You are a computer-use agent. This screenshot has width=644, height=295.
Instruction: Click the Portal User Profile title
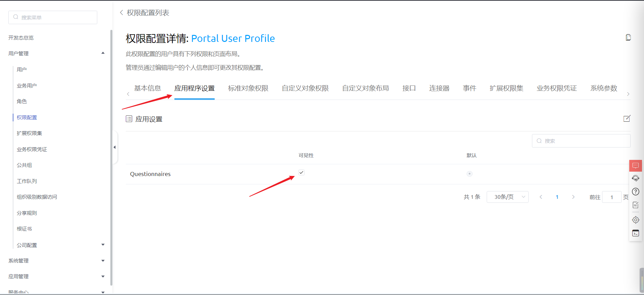(x=233, y=39)
